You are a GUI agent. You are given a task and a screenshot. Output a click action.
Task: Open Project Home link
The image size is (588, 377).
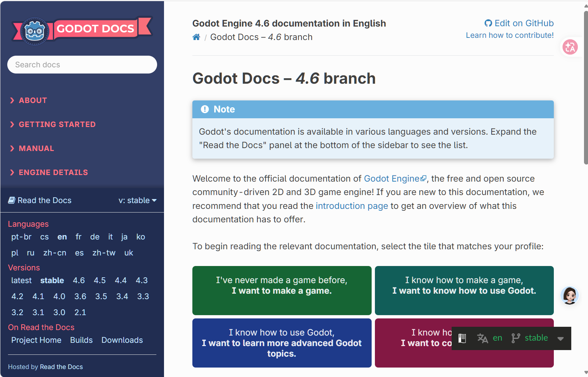click(36, 340)
